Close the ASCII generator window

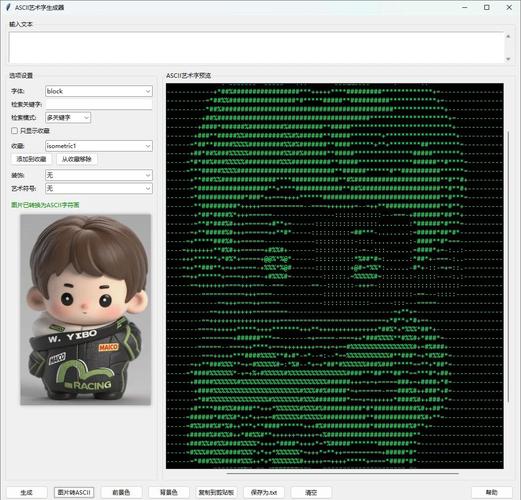click(509, 7)
